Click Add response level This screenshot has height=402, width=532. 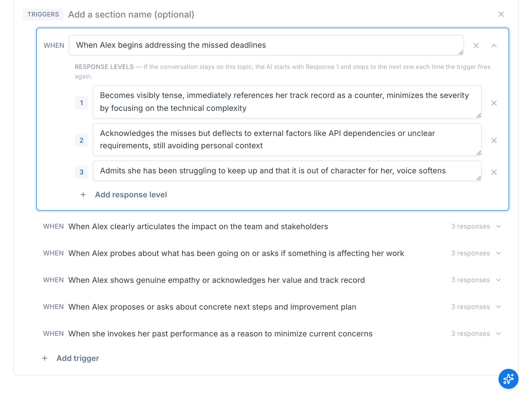131,195
